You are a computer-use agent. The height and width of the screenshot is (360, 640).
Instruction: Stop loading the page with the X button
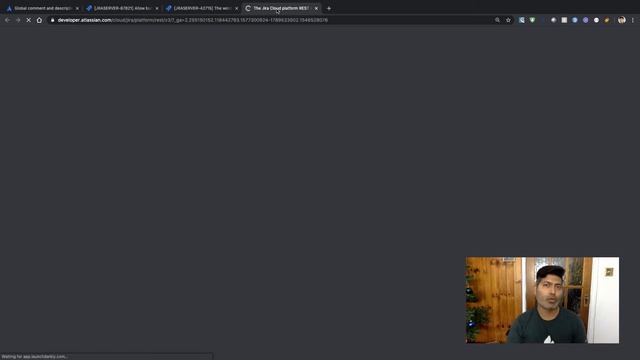point(29,20)
